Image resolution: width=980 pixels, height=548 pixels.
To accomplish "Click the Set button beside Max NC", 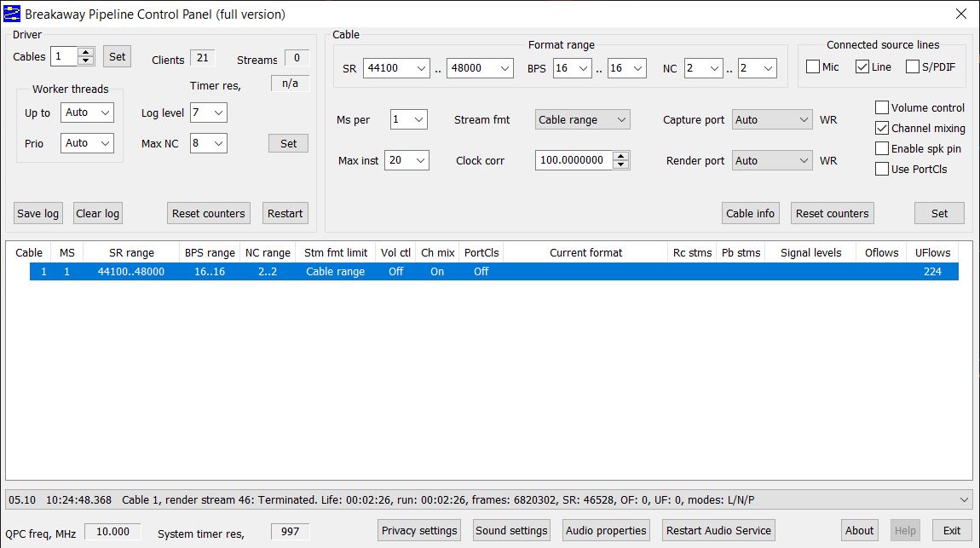I will 288,143.
